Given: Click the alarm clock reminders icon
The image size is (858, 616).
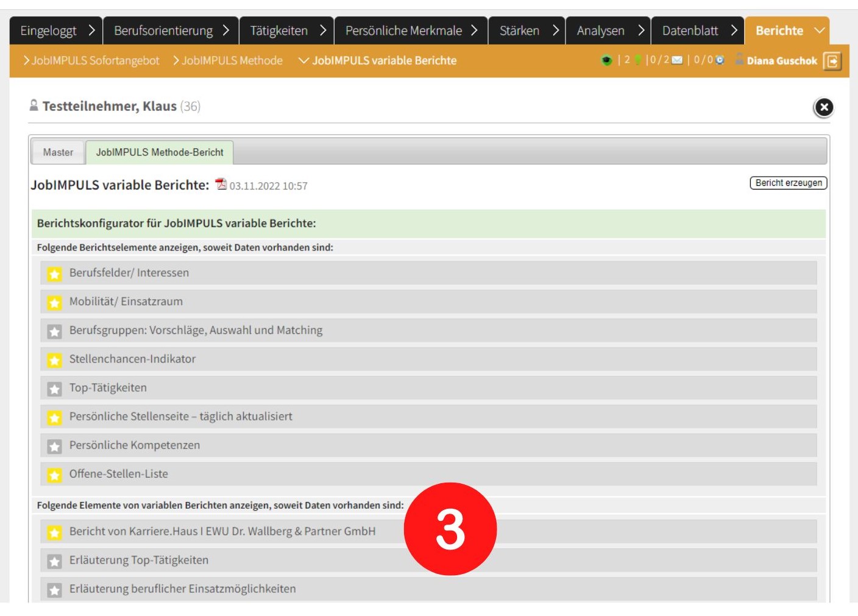Looking at the screenshot, I should click(x=720, y=60).
